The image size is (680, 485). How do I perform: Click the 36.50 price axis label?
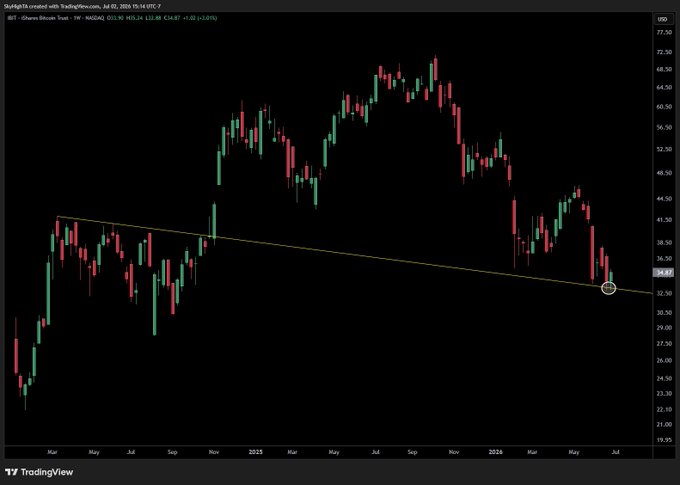[x=664, y=259]
